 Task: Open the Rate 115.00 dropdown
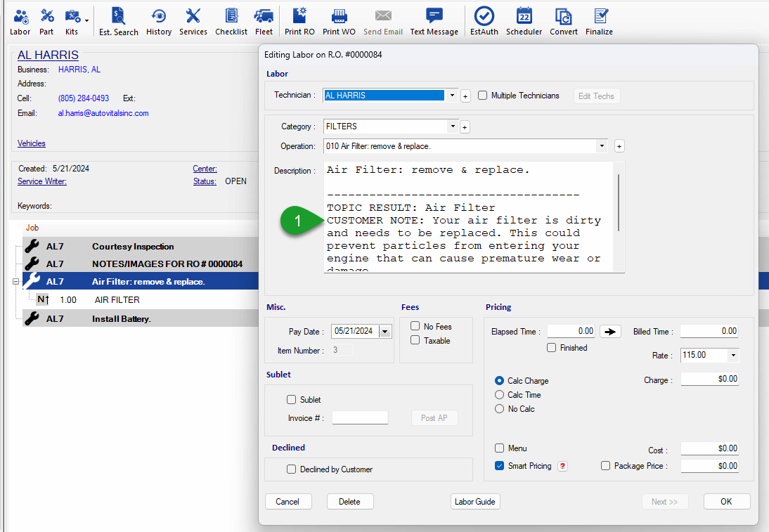coord(733,356)
